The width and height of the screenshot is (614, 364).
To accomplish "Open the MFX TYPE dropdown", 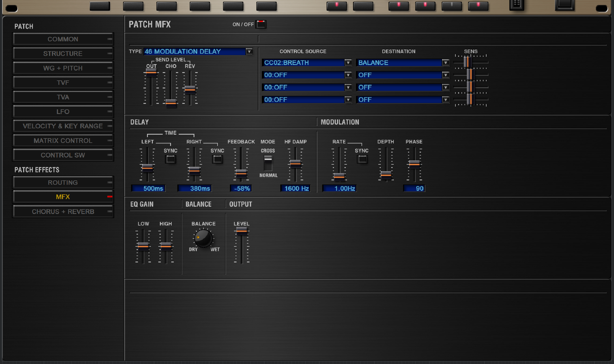I will (249, 51).
